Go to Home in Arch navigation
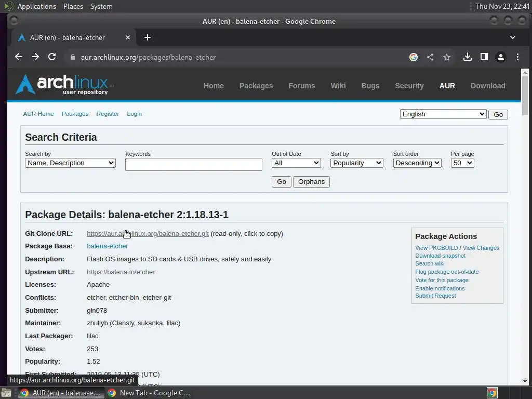532x399 pixels. pyautogui.click(x=214, y=86)
